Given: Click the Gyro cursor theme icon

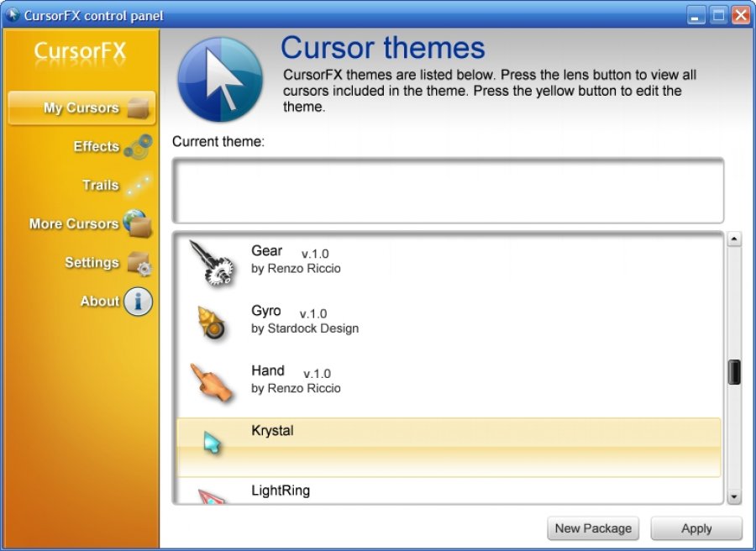Looking at the screenshot, I should (x=211, y=323).
